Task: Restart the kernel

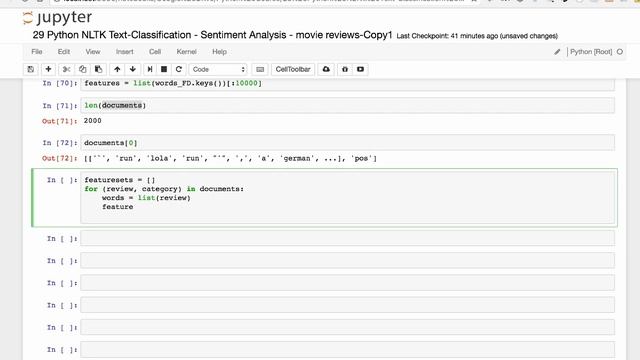Action: (x=179, y=69)
